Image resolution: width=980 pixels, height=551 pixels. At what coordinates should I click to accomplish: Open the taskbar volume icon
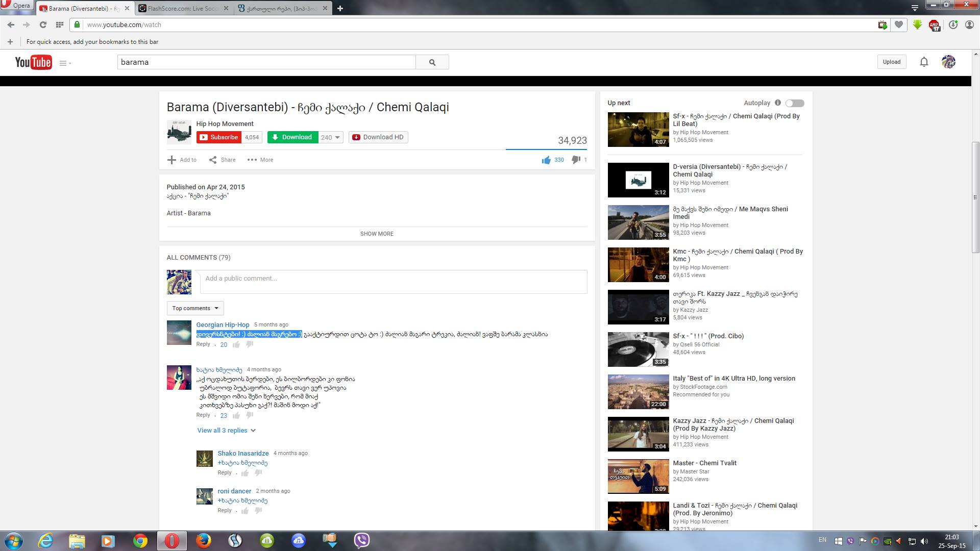point(924,541)
